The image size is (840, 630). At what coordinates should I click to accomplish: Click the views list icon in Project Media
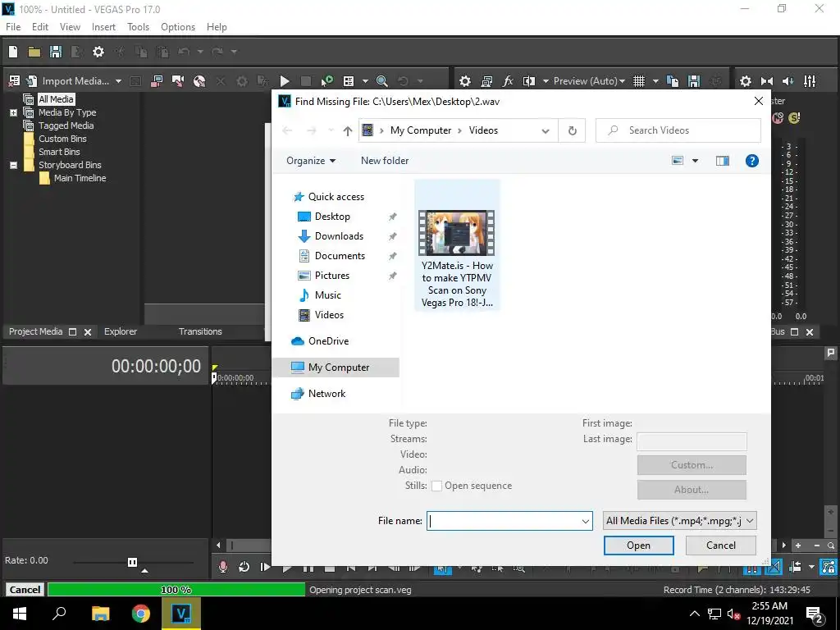[x=349, y=81]
